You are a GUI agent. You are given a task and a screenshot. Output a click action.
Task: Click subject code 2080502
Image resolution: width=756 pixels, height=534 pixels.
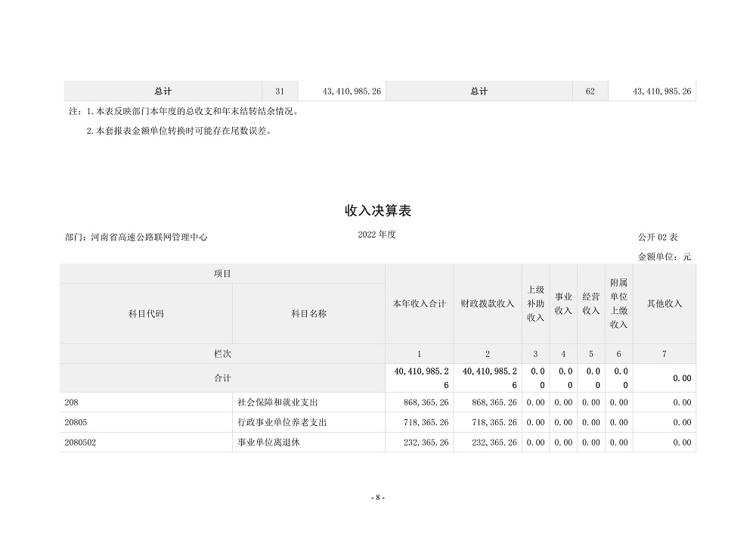pos(80,442)
